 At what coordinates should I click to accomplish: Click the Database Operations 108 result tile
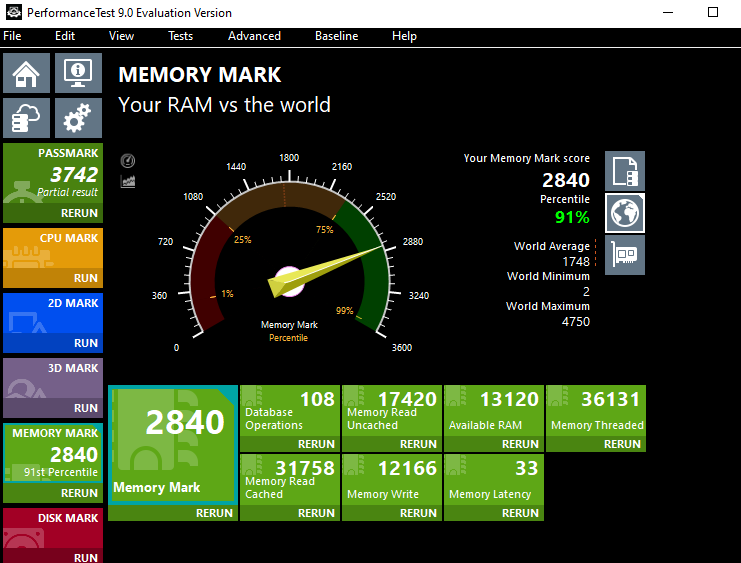tap(290, 411)
